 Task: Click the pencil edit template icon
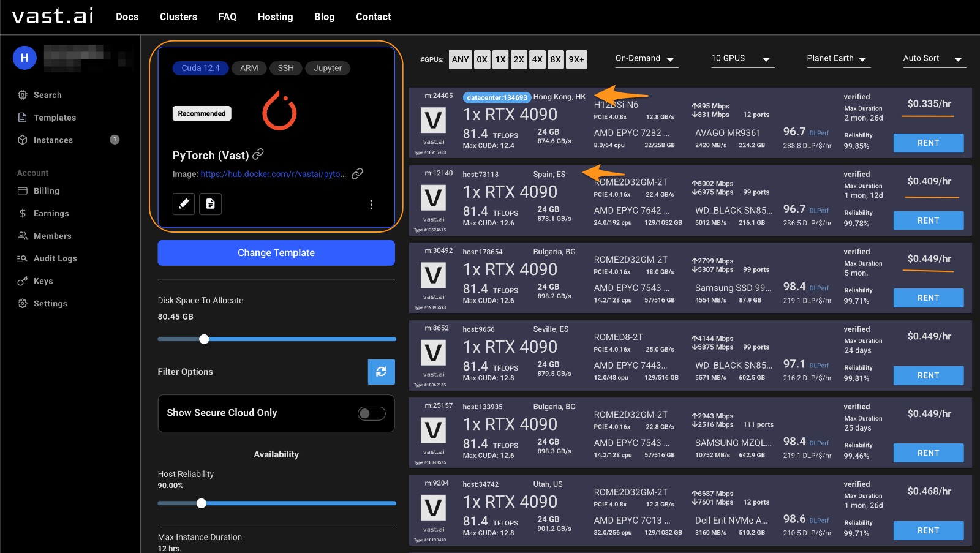click(183, 204)
